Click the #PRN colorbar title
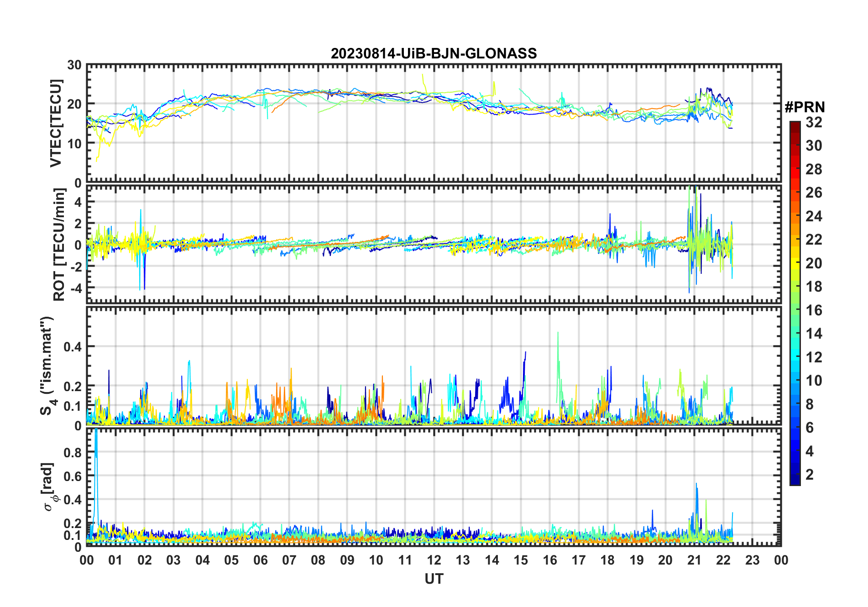Viewport: 868px width, 607px height. pos(805,107)
